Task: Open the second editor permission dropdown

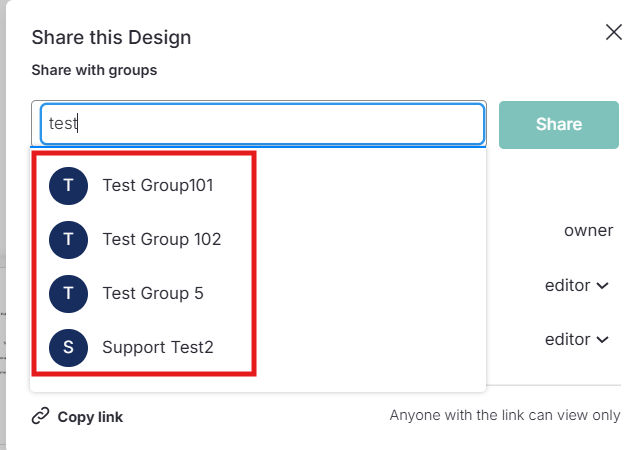Action: coord(576,339)
